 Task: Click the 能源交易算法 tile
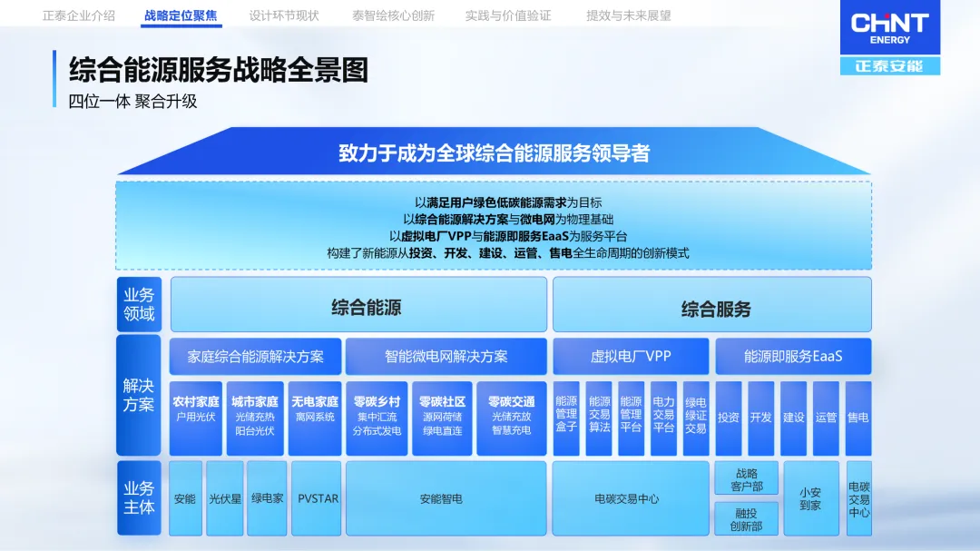(x=599, y=418)
